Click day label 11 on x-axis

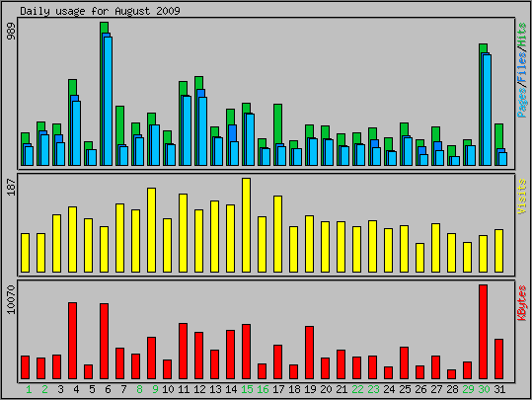coord(184,389)
